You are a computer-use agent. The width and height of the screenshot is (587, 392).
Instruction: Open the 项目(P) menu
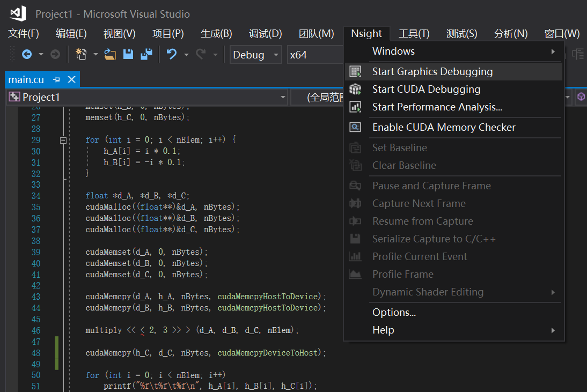pos(168,34)
